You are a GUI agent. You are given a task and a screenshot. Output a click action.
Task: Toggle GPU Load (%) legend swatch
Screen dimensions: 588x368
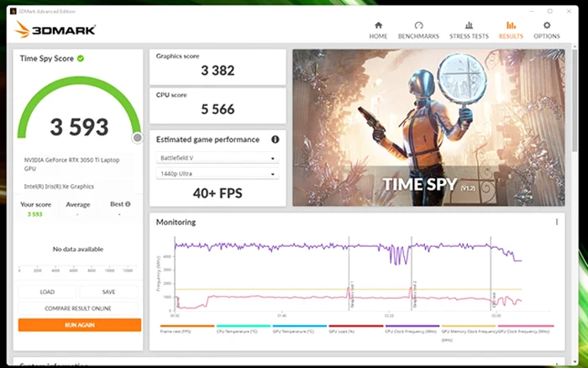(356, 326)
